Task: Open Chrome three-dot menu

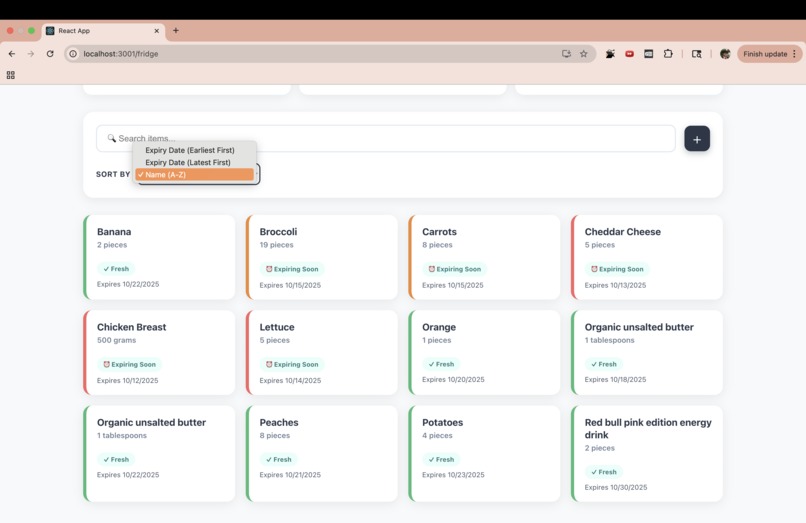Action: pyautogui.click(x=795, y=53)
